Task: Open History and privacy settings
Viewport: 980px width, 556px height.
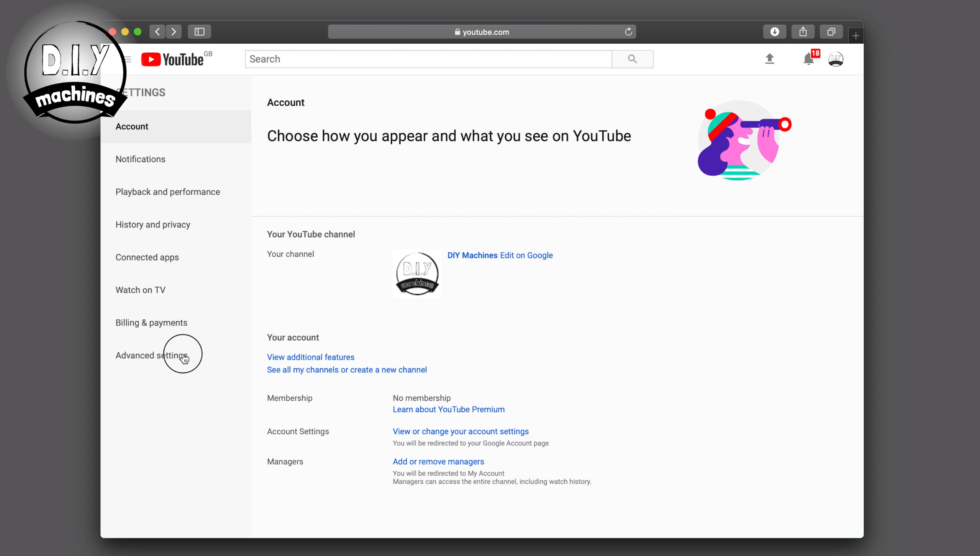Action: (153, 224)
